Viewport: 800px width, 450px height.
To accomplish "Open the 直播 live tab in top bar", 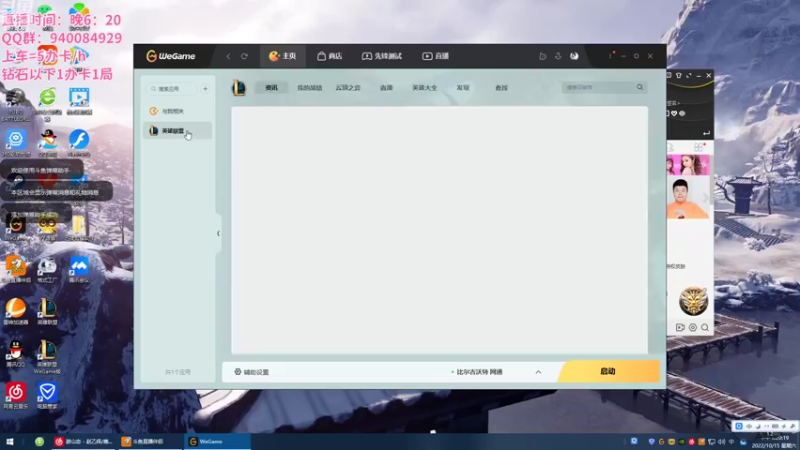I will 435,56.
